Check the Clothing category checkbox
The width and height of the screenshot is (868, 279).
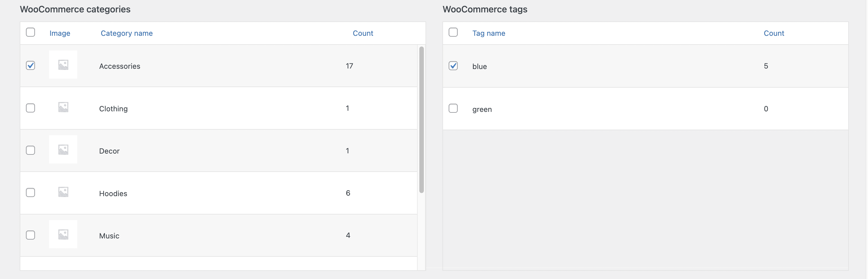pos(30,108)
